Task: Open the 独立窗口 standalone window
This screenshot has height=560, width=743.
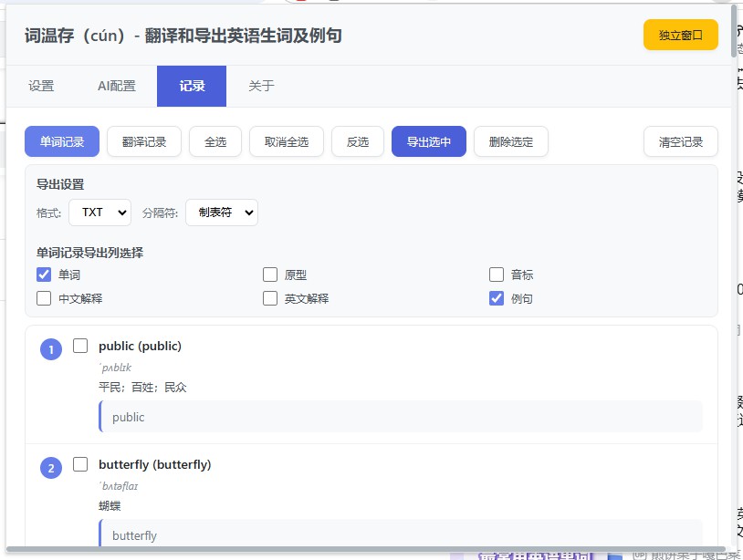Action: 680,35
